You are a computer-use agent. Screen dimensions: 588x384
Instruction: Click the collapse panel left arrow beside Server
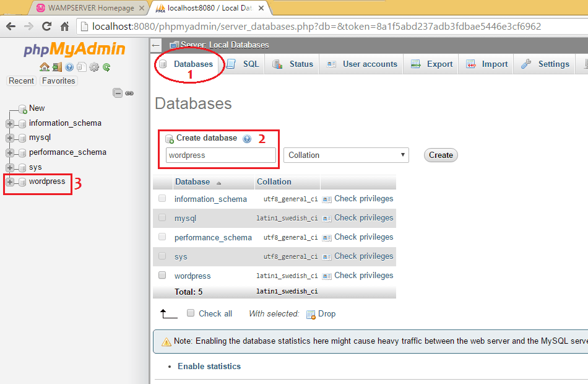pyautogui.click(x=156, y=45)
